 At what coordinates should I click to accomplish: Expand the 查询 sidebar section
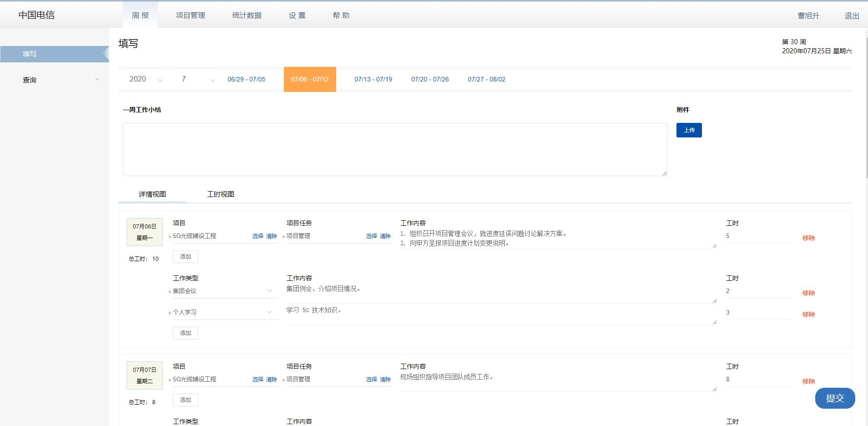(54, 80)
